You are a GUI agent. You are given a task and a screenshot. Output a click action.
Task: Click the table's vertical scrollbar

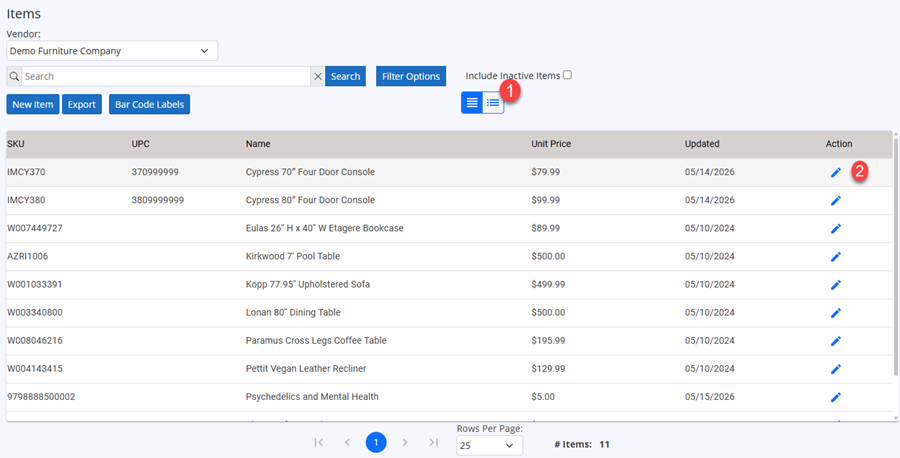(896, 255)
